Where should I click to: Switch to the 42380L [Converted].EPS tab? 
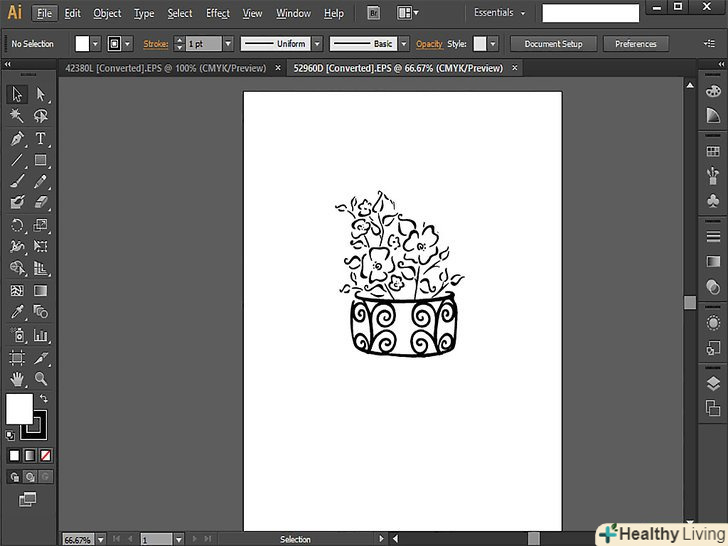[164, 68]
